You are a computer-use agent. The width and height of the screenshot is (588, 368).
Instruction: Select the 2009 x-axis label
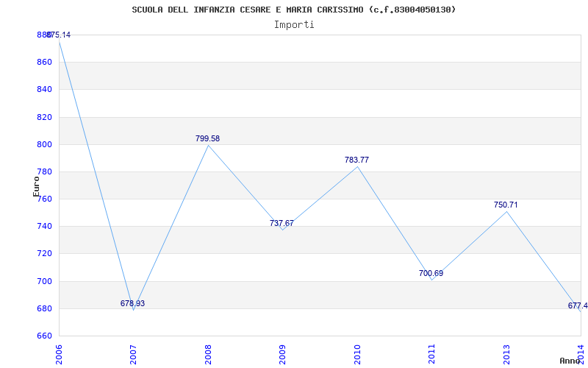(x=283, y=355)
